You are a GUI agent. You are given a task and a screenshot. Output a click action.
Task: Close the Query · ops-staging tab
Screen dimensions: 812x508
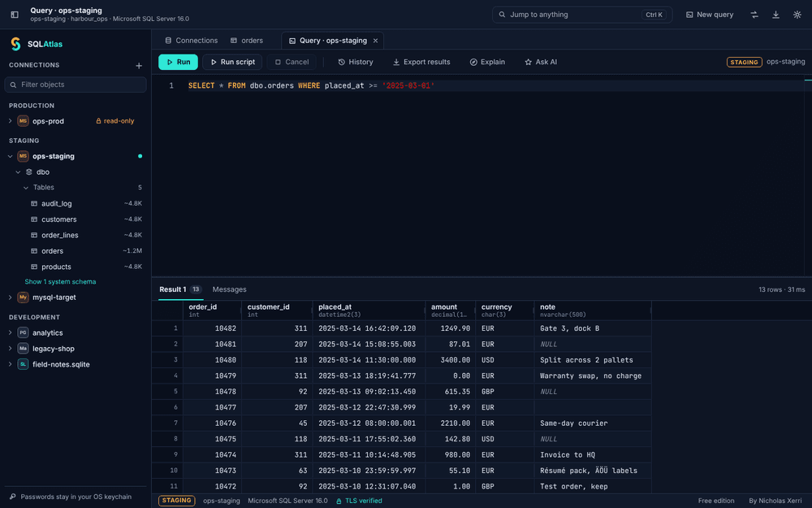375,41
